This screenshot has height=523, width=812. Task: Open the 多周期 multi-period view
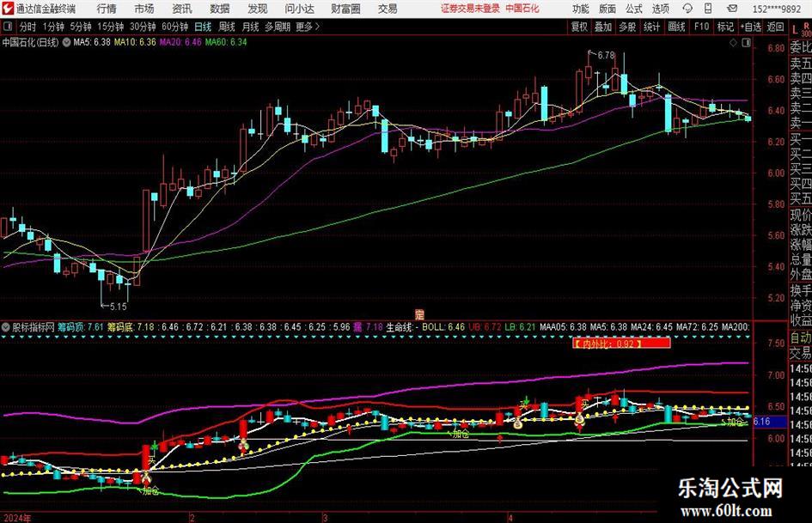[x=277, y=27]
